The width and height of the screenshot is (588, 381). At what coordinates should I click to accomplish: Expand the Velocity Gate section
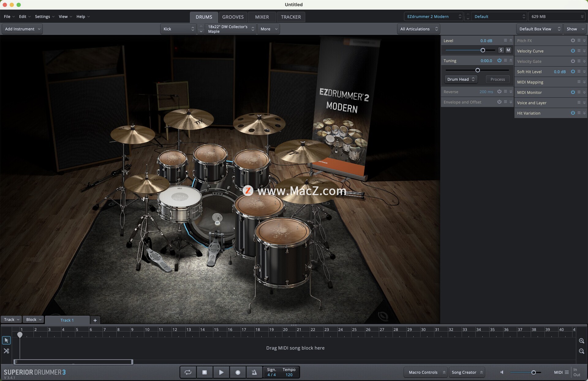[x=584, y=61]
